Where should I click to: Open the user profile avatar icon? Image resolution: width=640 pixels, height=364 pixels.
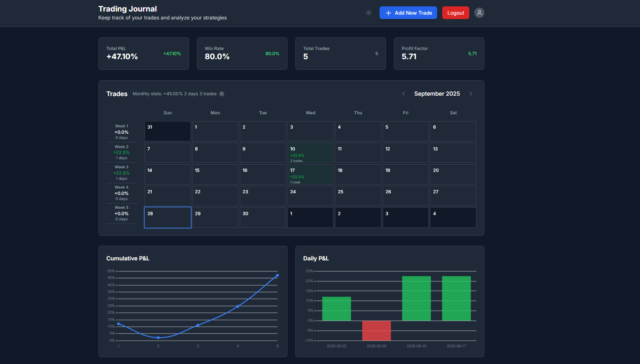(x=479, y=13)
